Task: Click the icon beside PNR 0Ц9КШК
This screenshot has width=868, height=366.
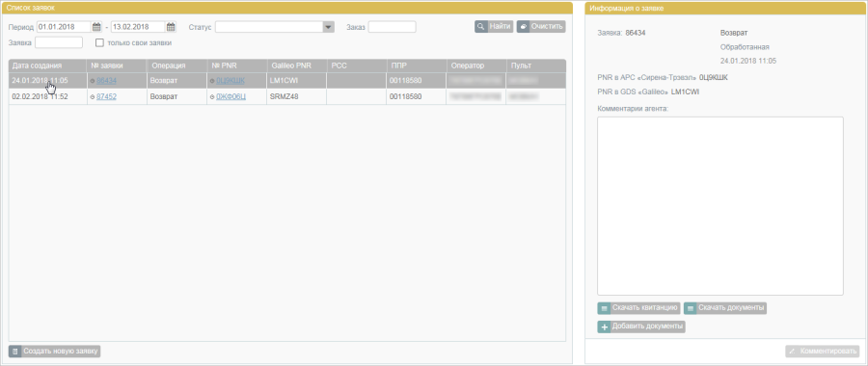Action: [212, 81]
